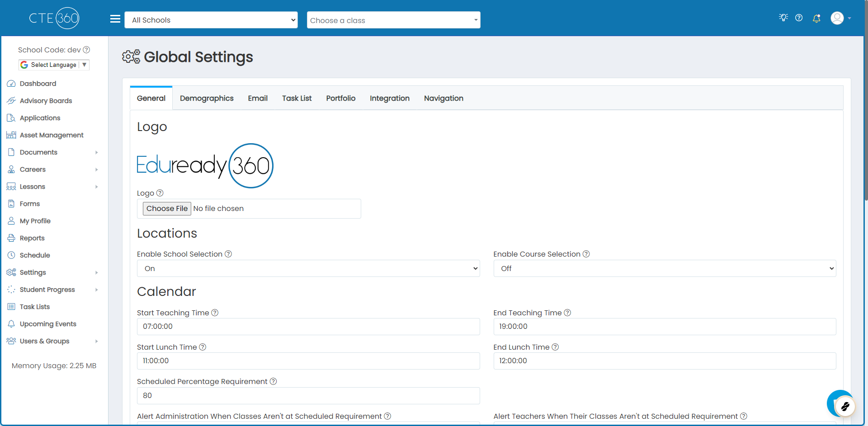Click the Applications document-search icon
This screenshot has height=426, width=868.
(x=11, y=118)
